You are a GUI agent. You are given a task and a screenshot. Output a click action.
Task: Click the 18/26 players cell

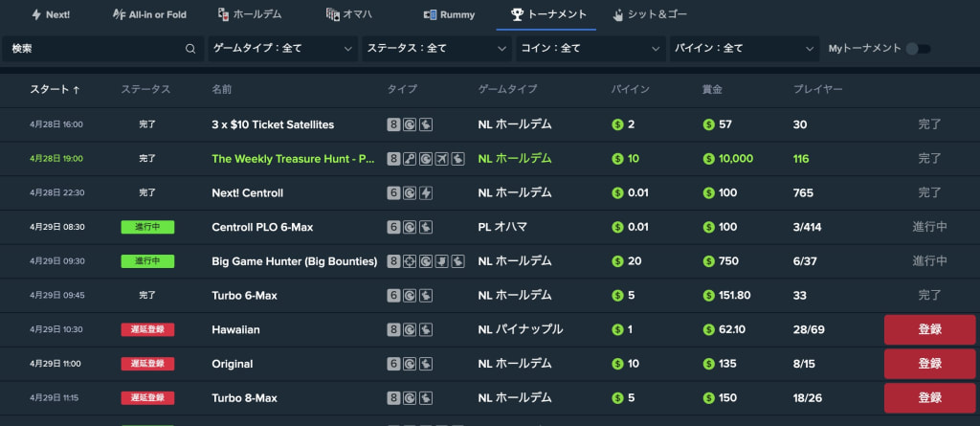point(807,398)
